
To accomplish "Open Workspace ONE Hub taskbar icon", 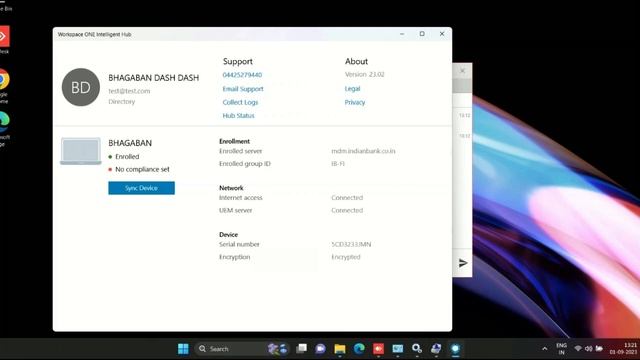I will [455, 349].
